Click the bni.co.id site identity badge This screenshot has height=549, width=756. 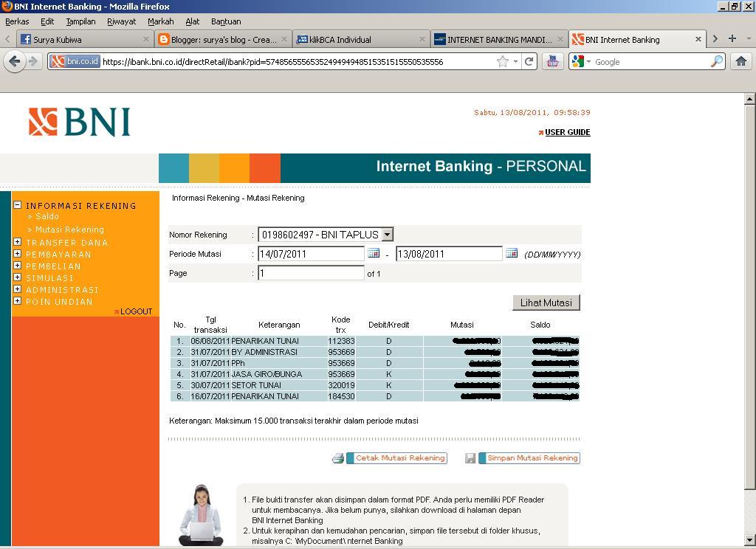pos(75,62)
